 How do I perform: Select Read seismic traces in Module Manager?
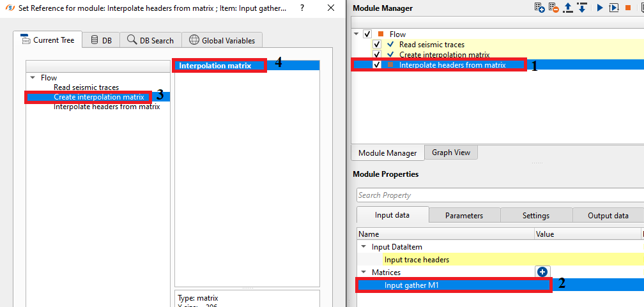(432, 44)
